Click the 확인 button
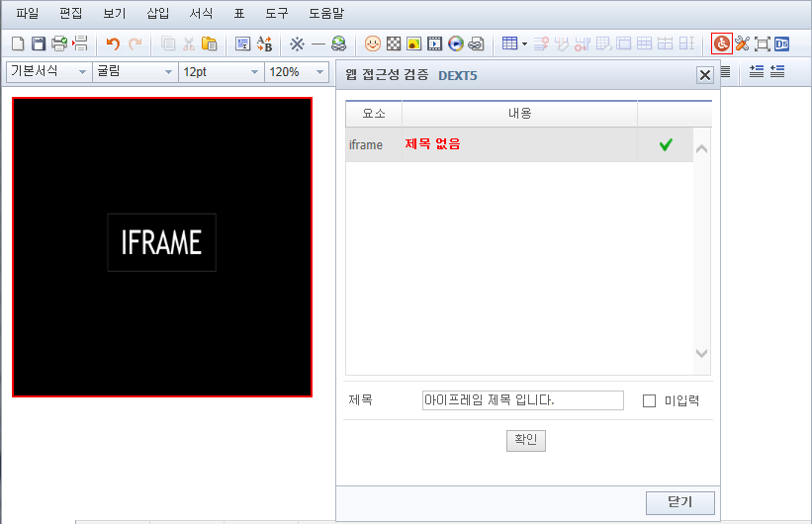The width and height of the screenshot is (812, 524). (525, 441)
